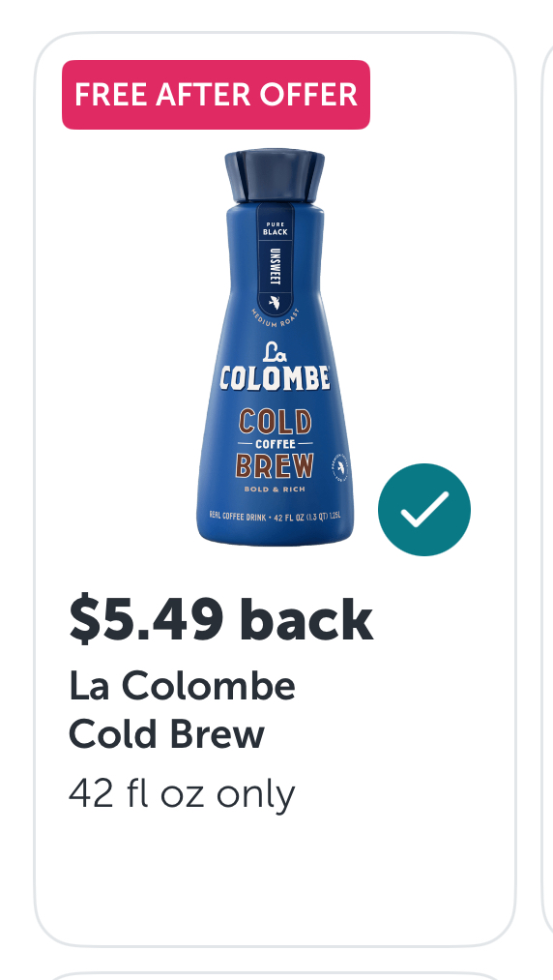Select the $5.49 back cash amount

[x=221, y=620]
